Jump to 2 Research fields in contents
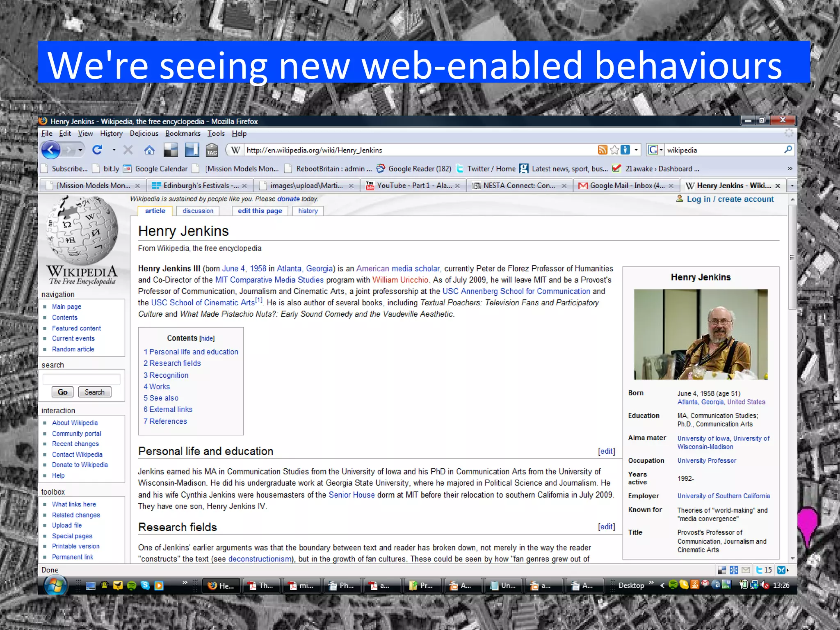The width and height of the screenshot is (840, 630). 172,363
